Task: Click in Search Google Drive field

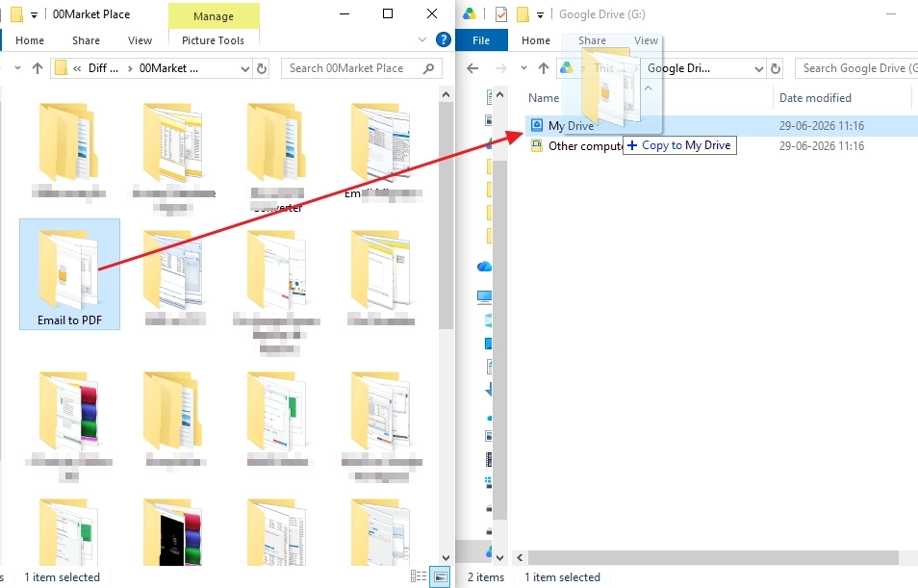Action: (857, 68)
